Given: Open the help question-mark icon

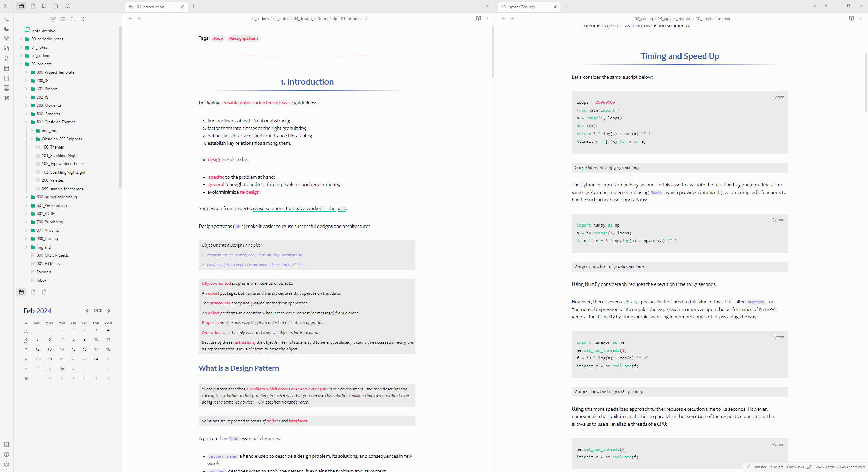Looking at the screenshot, I should point(6,454).
